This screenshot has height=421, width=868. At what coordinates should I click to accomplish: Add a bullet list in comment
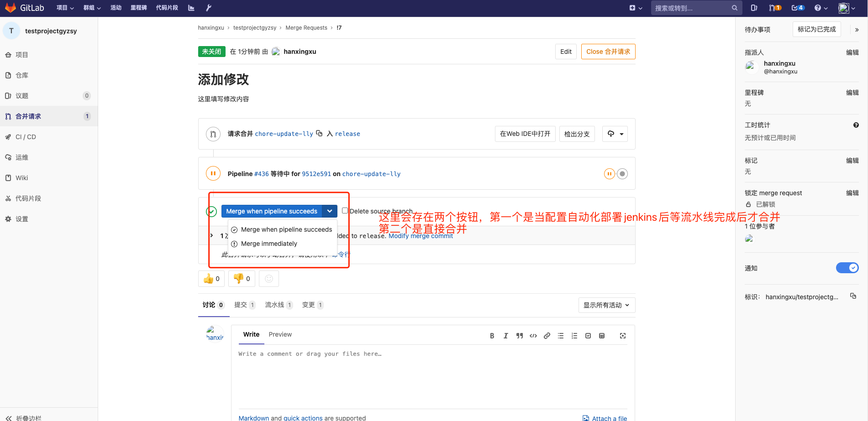pos(561,336)
